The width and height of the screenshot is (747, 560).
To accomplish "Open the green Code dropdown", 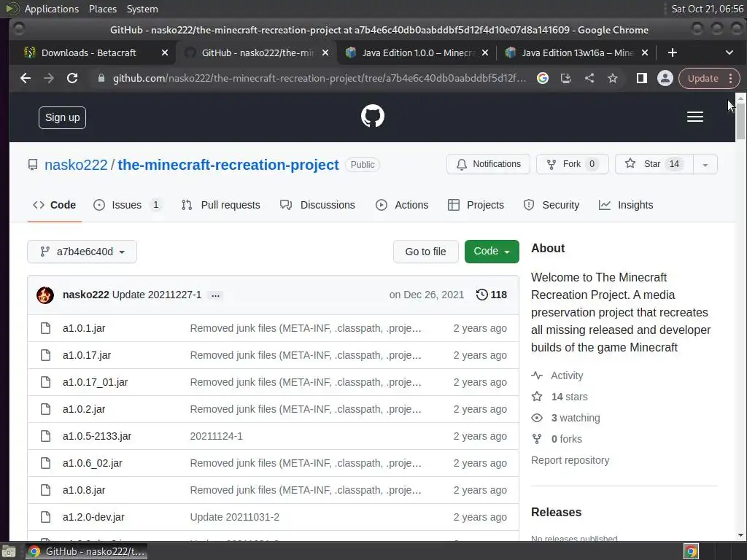I will (492, 252).
